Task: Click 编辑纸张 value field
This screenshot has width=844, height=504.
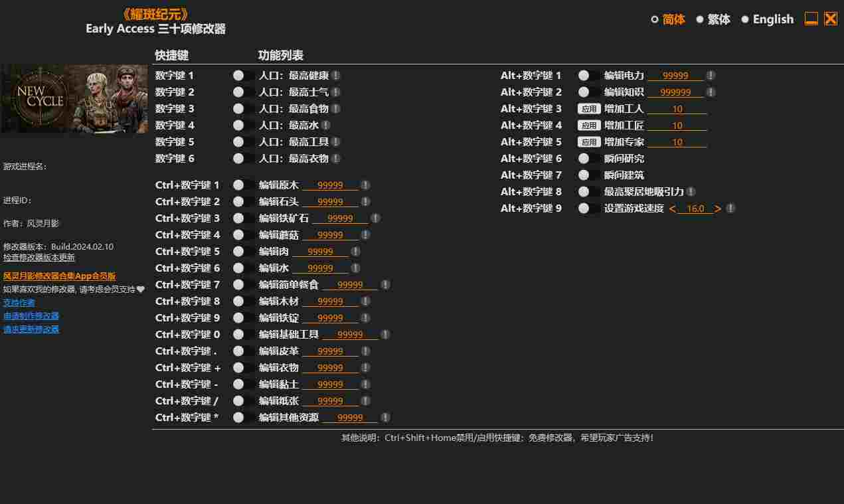Action: pos(330,401)
